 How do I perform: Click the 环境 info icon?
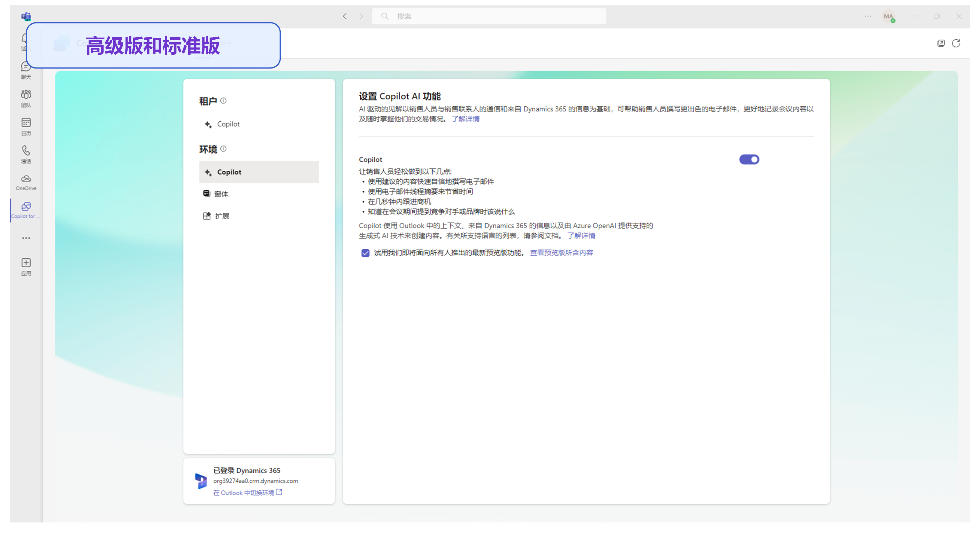point(224,149)
